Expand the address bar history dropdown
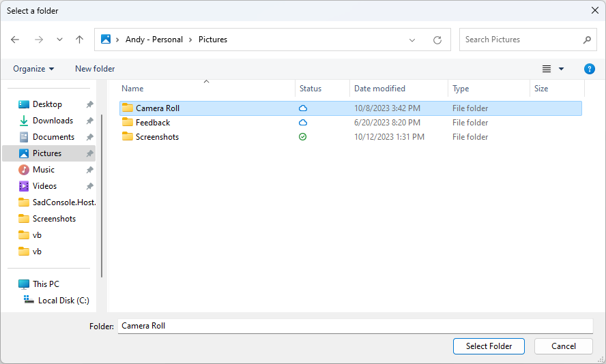 coord(412,40)
